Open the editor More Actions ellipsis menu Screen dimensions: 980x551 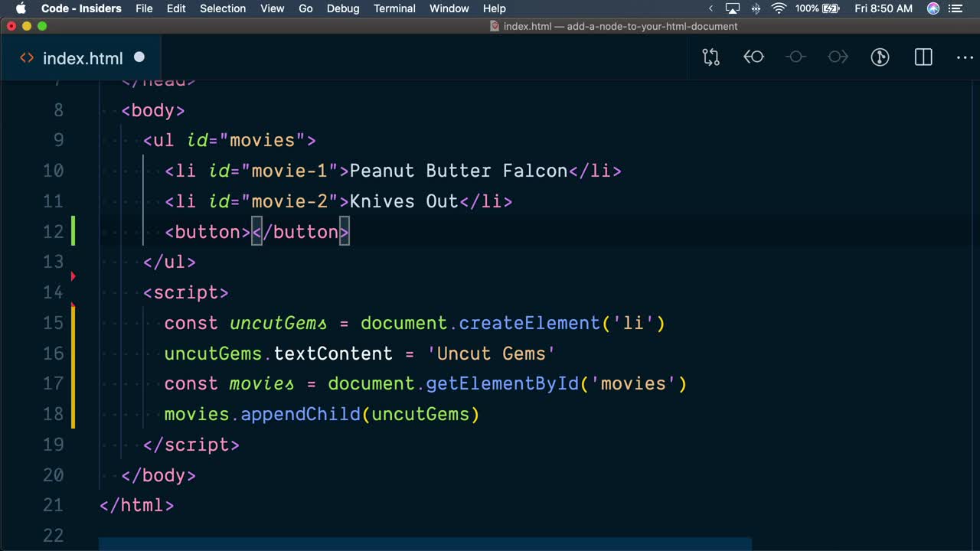965,57
